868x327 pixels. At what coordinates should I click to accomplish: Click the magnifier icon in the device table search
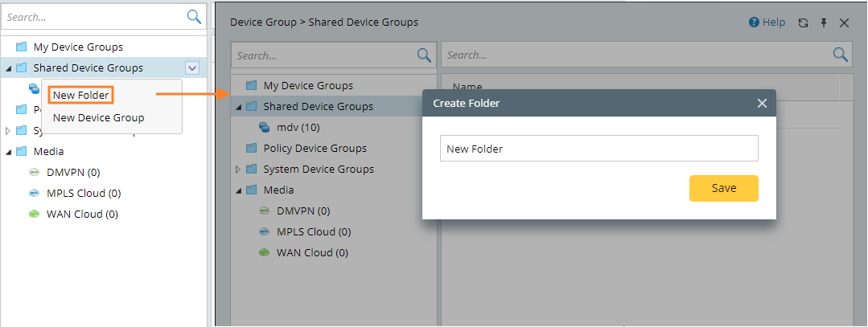(841, 55)
